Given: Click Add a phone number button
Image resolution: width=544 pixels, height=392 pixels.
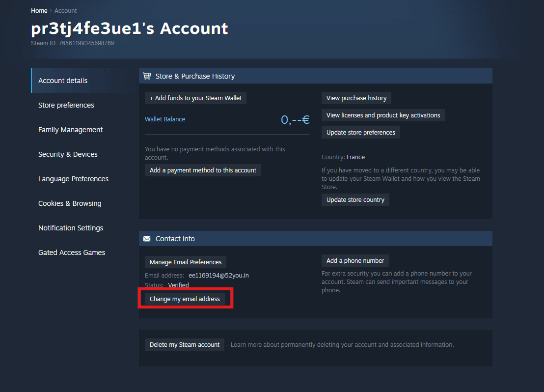Looking at the screenshot, I should 355,261.
